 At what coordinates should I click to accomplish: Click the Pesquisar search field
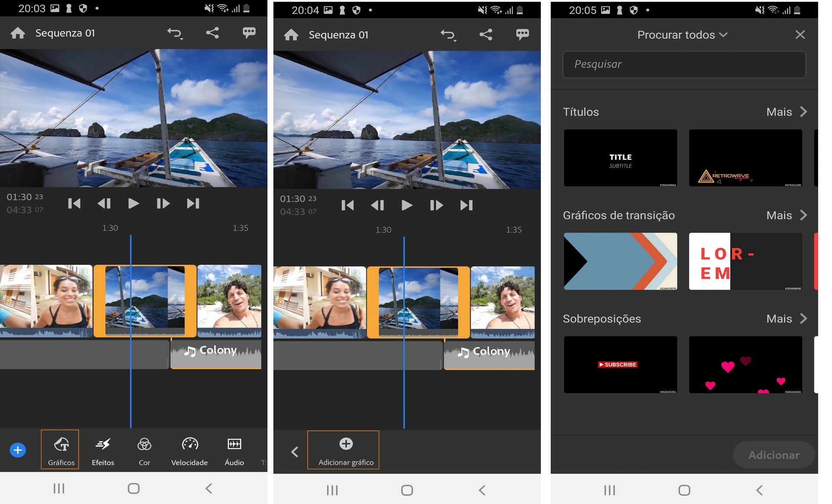click(684, 65)
